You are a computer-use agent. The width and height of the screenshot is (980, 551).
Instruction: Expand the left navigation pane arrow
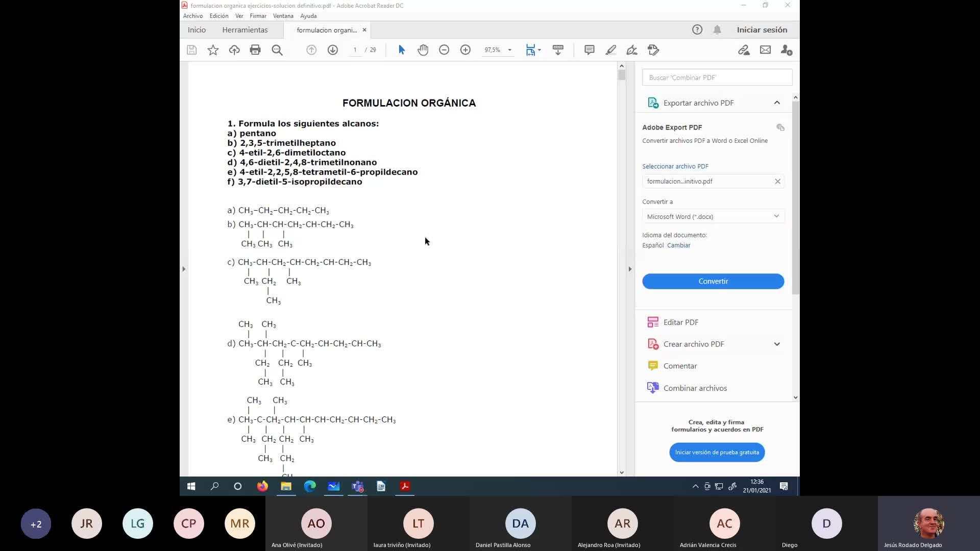[184, 269]
